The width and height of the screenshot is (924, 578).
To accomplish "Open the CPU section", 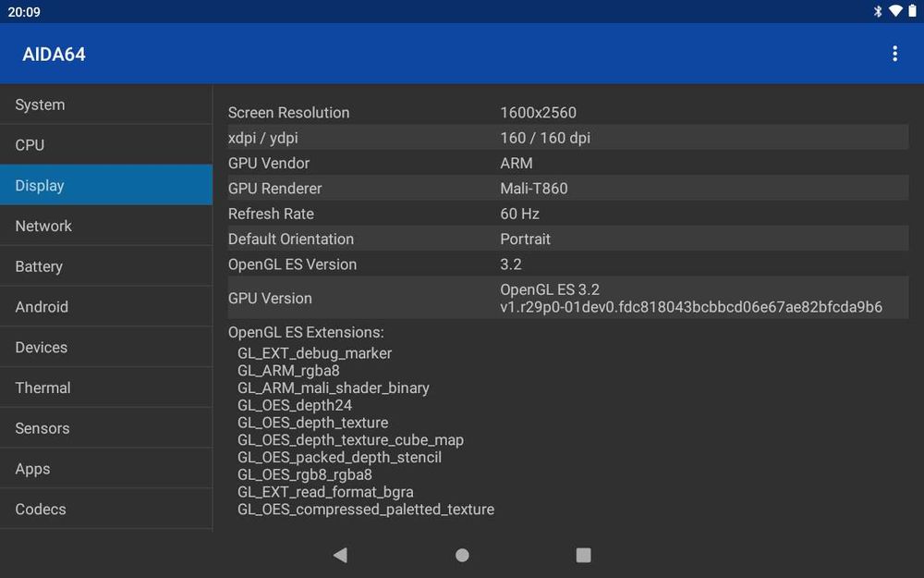I will (106, 144).
